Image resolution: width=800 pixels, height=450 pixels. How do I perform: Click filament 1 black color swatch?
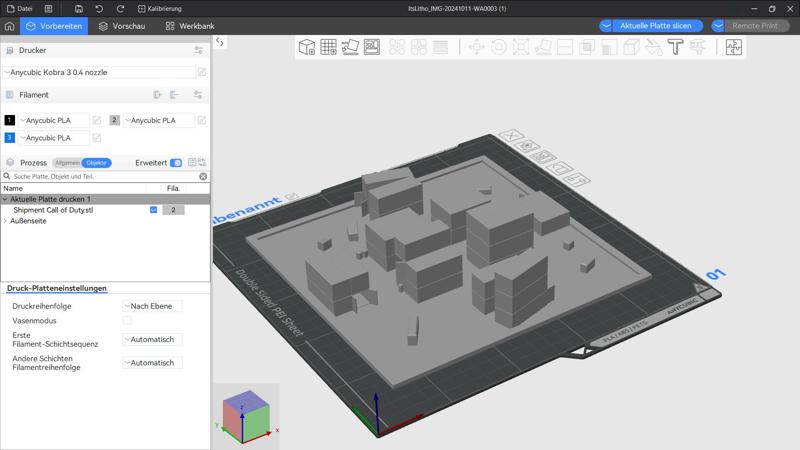click(x=10, y=120)
